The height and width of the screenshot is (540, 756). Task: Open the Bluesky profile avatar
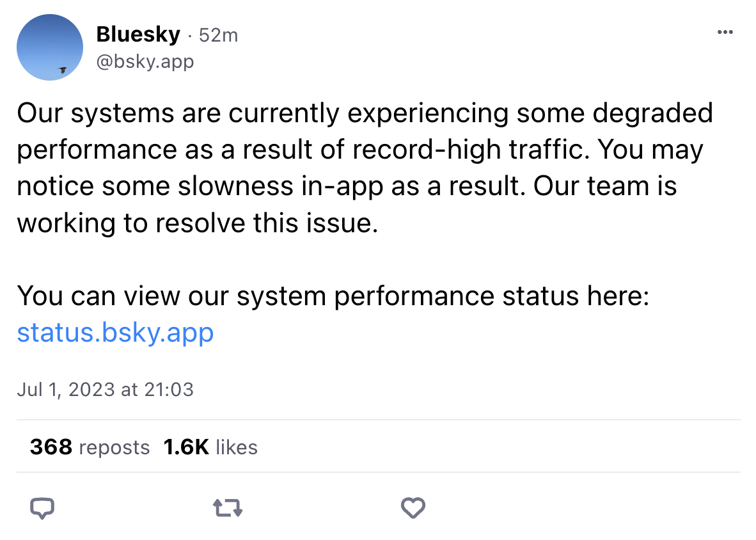(50, 47)
